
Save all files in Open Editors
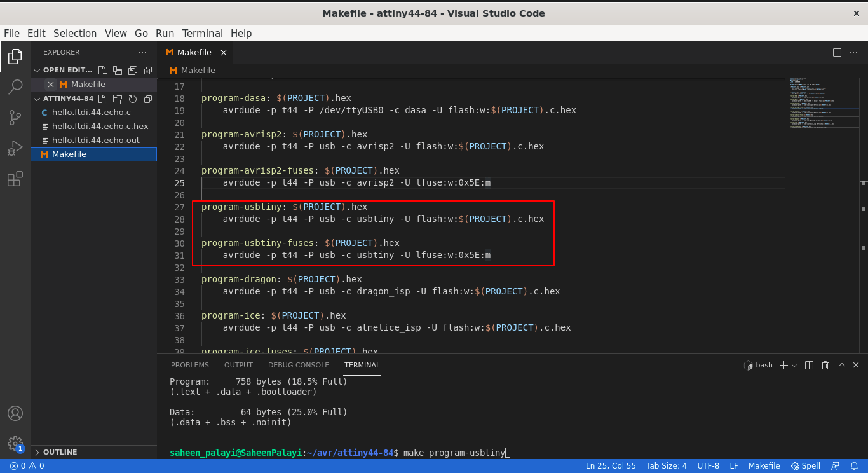133,71
